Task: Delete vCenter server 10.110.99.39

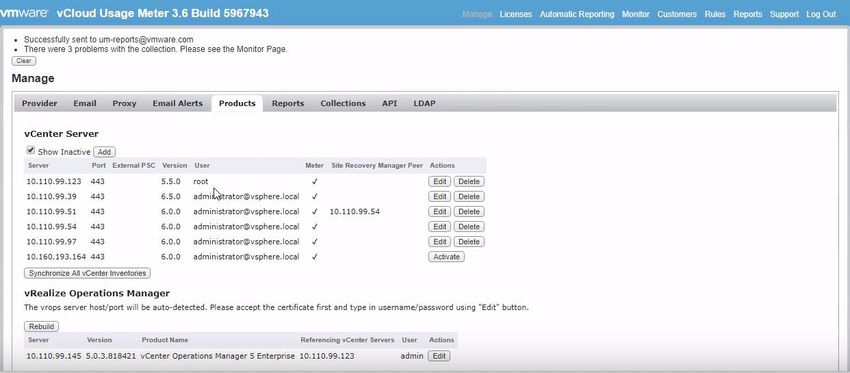Action: [469, 196]
